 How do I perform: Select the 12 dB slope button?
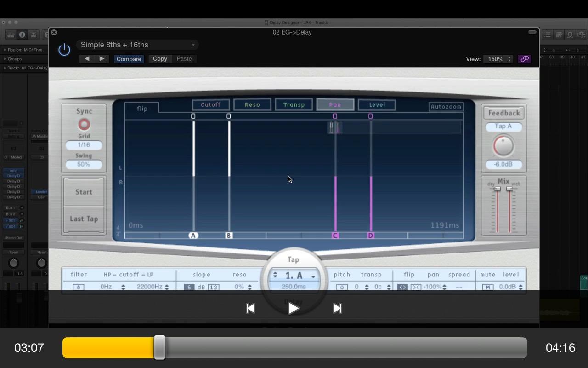pos(213,287)
